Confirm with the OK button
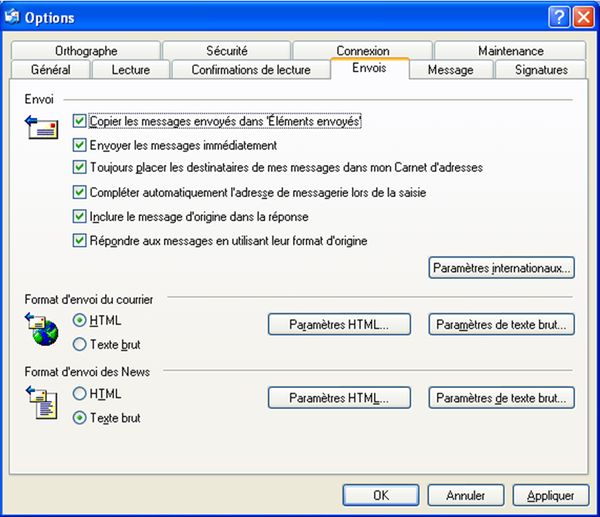 pyautogui.click(x=381, y=496)
